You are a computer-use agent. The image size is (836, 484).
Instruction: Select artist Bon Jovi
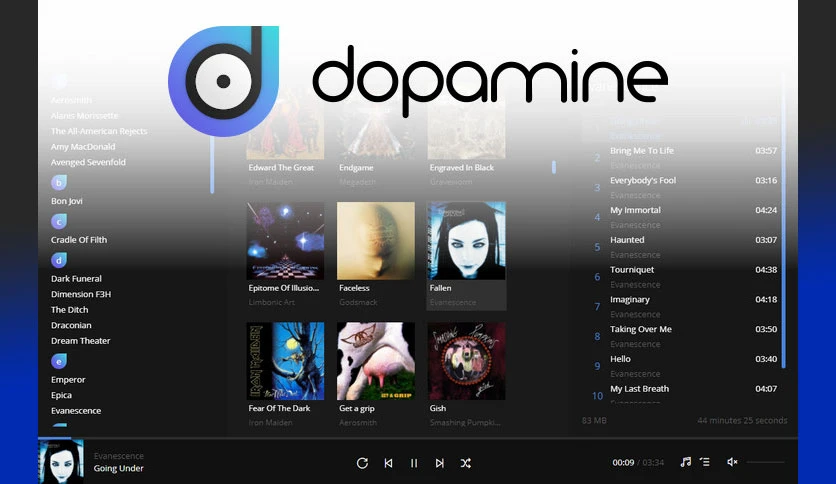click(67, 201)
